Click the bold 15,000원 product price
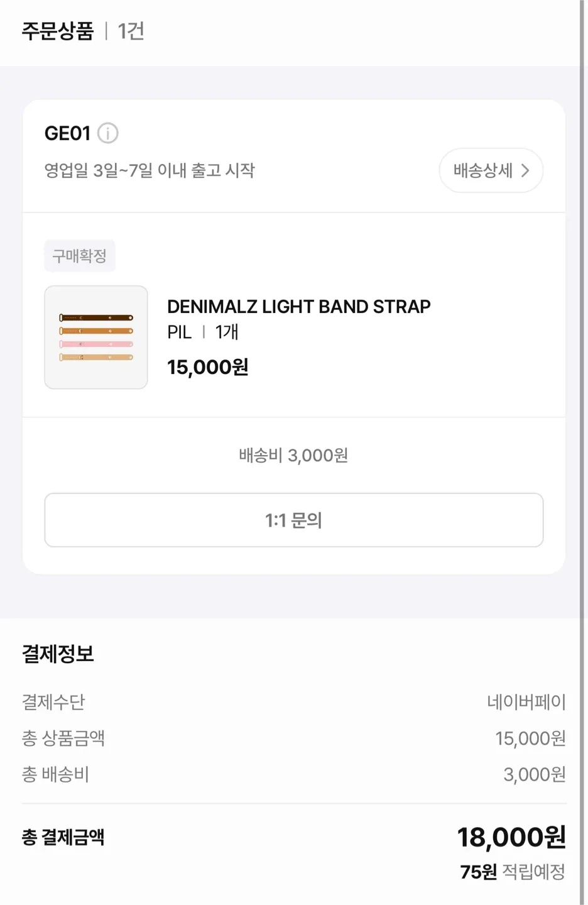The width and height of the screenshot is (588, 905). click(207, 367)
